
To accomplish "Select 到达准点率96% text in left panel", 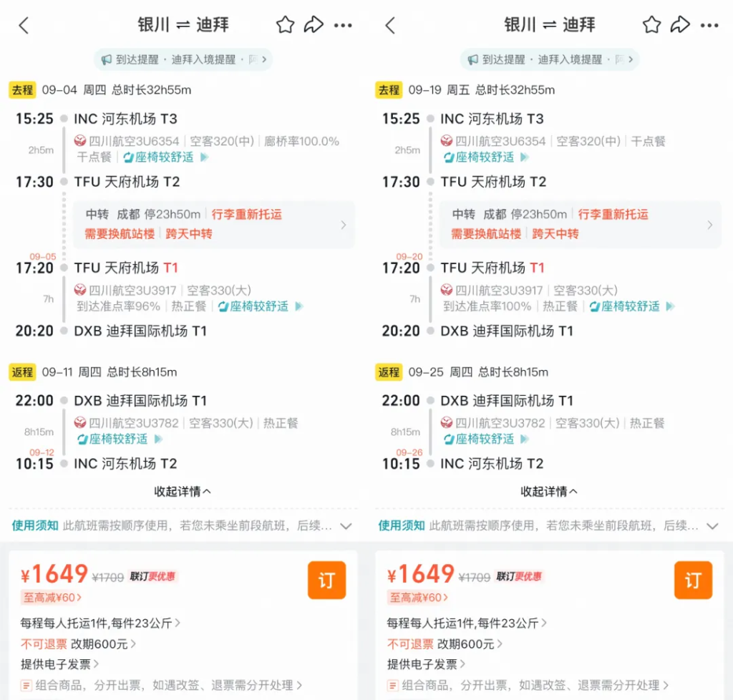I will pos(118,306).
